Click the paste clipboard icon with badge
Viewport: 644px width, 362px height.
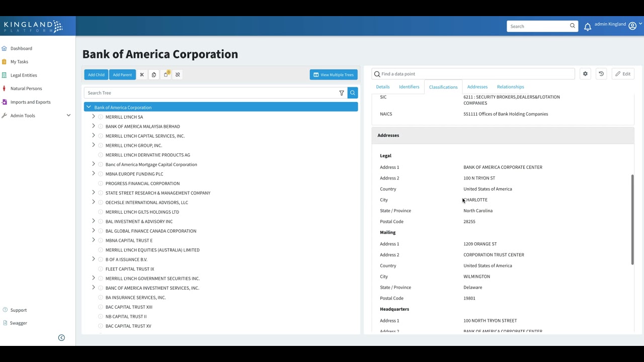click(x=166, y=74)
